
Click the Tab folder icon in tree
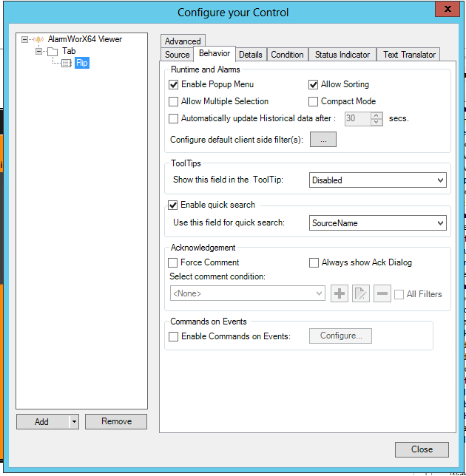(52, 51)
